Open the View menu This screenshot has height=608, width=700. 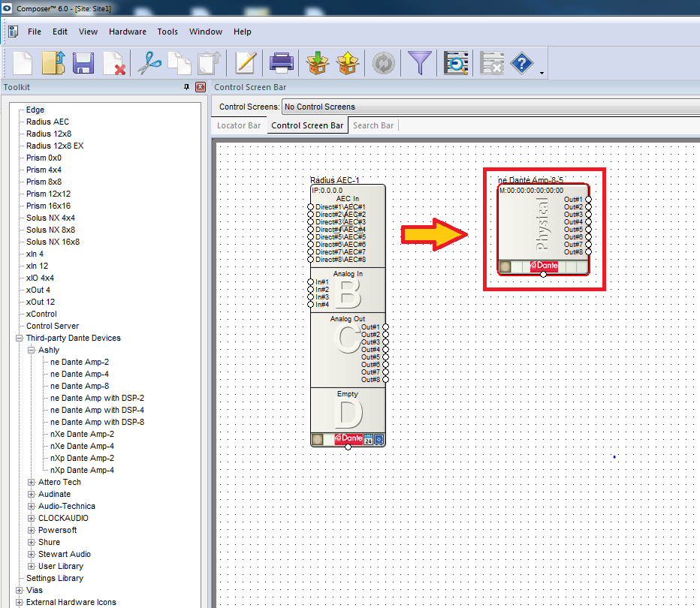[88, 32]
